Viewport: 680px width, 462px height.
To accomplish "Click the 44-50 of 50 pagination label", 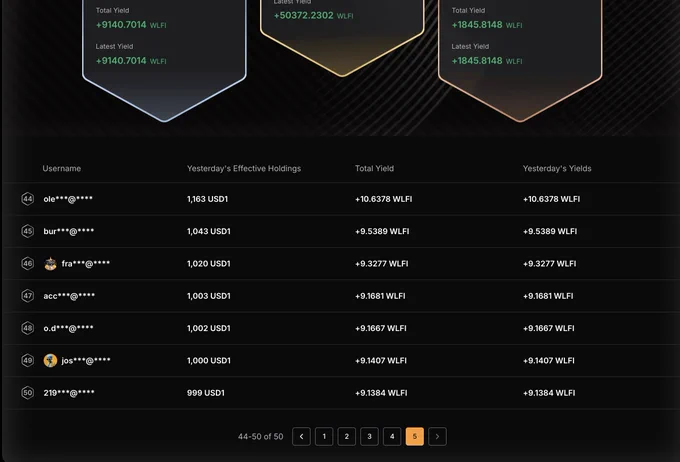I will click(x=261, y=436).
